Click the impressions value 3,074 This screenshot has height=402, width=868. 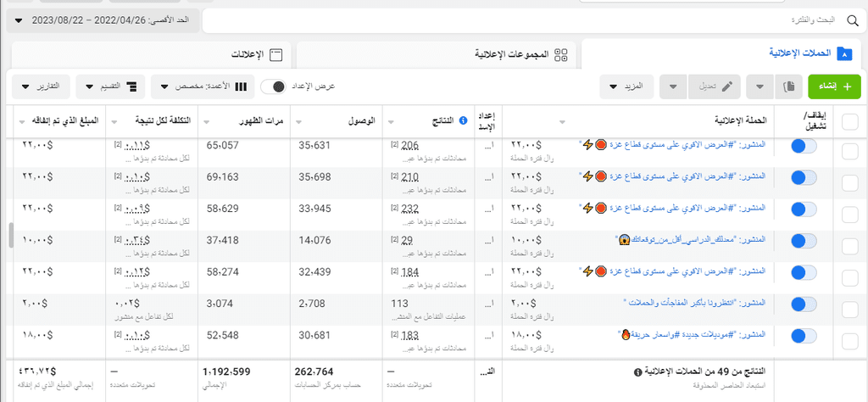[220, 304]
